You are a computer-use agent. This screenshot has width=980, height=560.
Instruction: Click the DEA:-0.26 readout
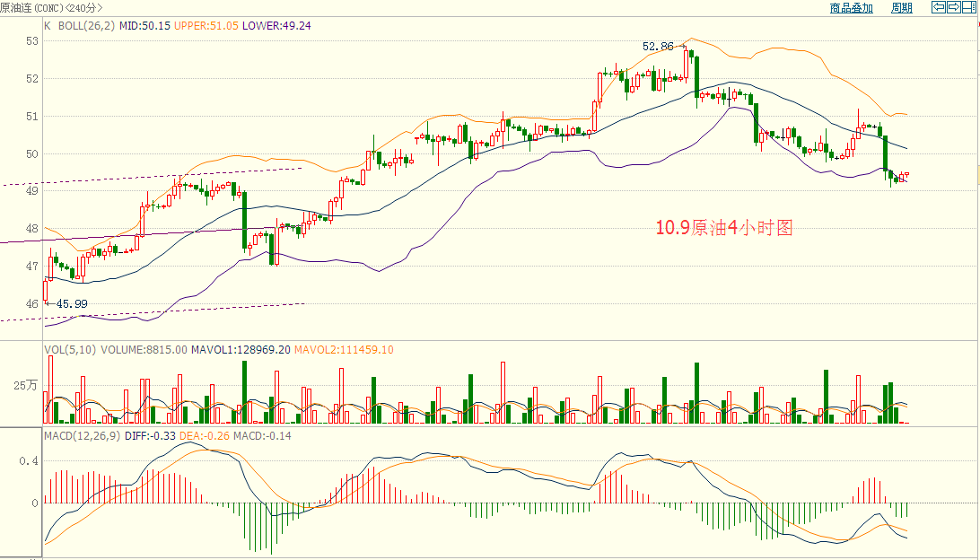[205, 435]
